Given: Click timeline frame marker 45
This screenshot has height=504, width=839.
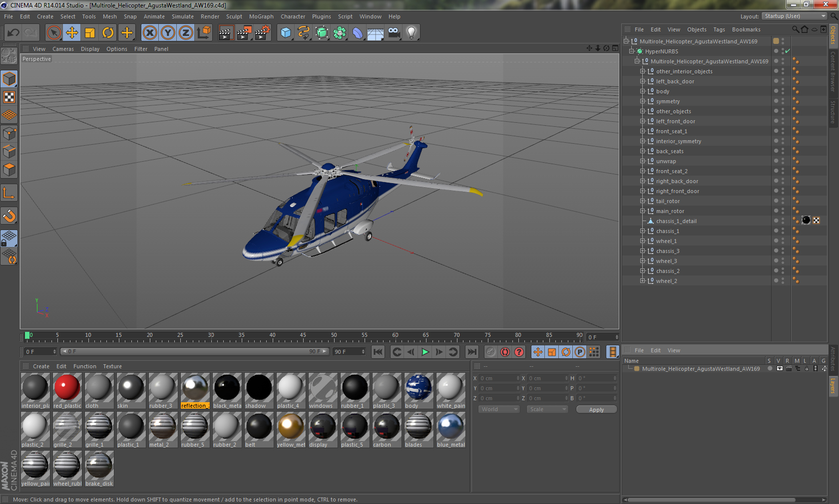Looking at the screenshot, I should coord(303,336).
